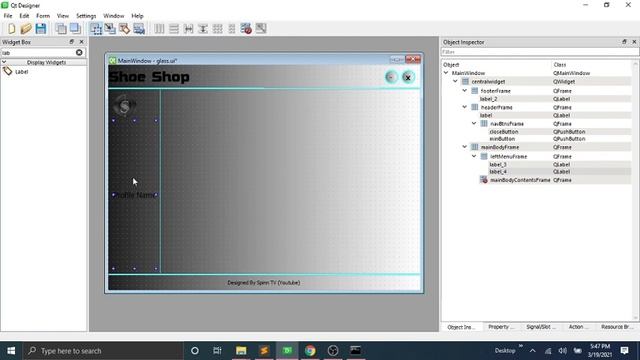Collapse the footerFrame tree node
The image size is (640, 360).
pos(464,91)
